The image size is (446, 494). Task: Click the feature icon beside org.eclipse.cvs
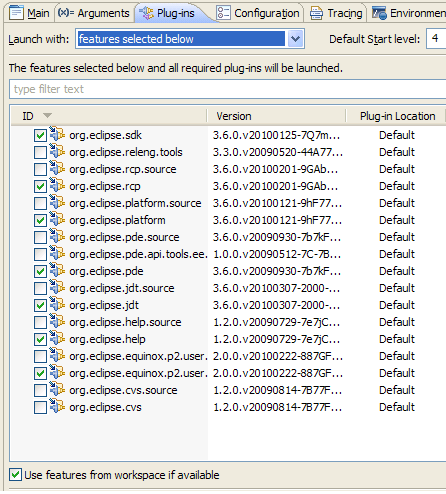[57, 406]
